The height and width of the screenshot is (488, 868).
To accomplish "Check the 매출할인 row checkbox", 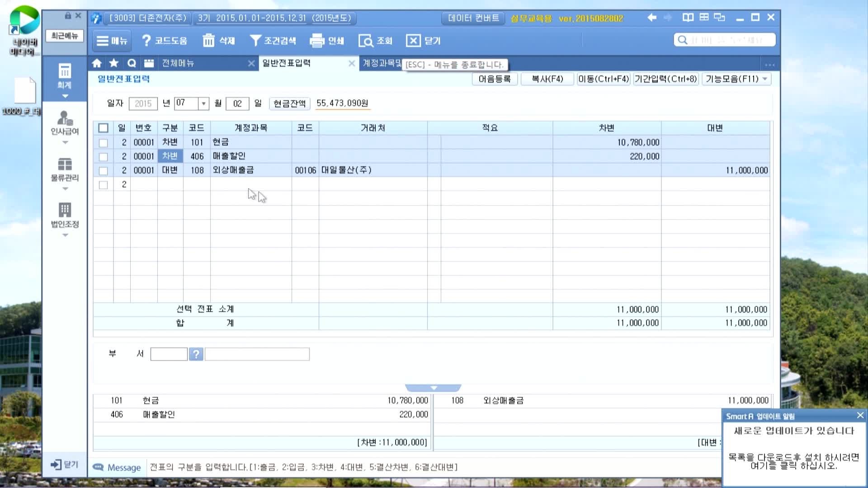I will [103, 157].
